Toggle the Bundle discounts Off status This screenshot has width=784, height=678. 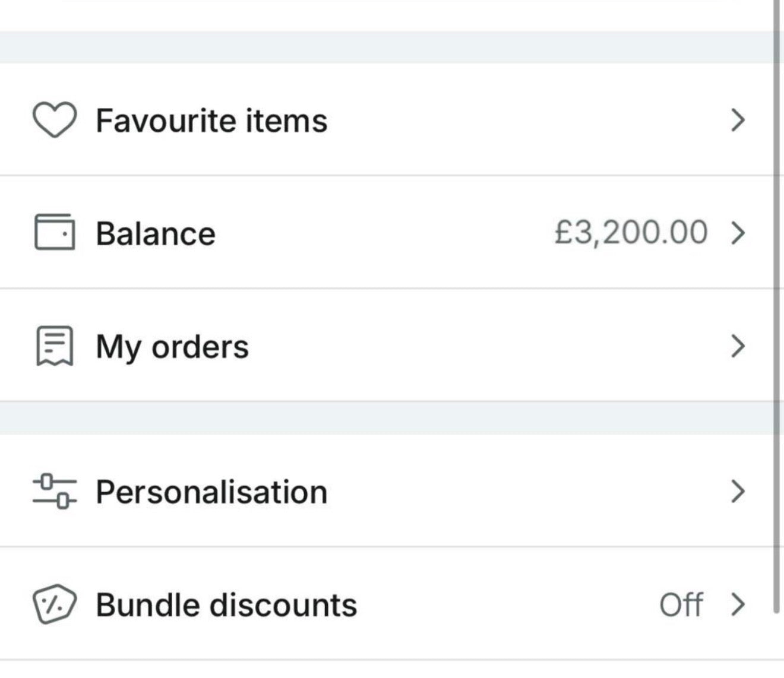681,605
